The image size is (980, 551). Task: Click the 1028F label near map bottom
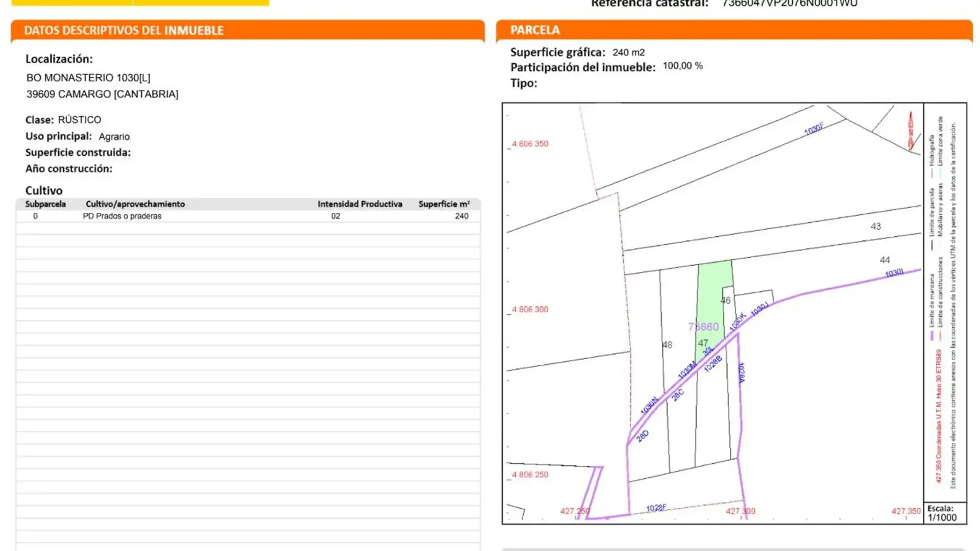click(656, 508)
